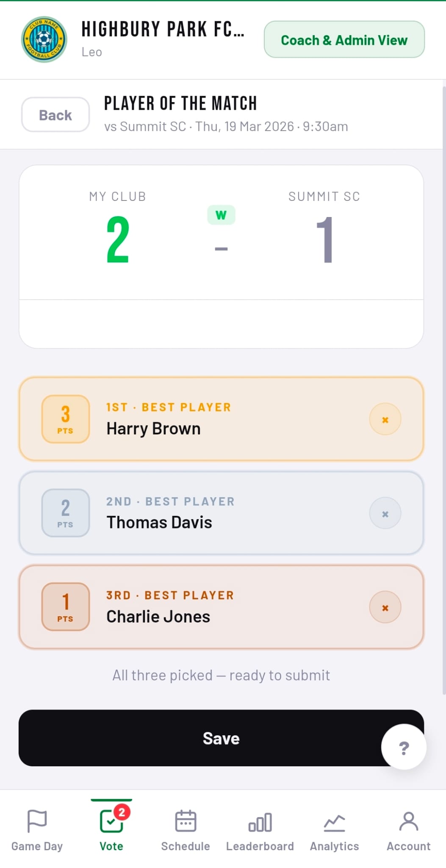Tap the Vote notification badge
The width and height of the screenshot is (446, 868).
pos(122,812)
